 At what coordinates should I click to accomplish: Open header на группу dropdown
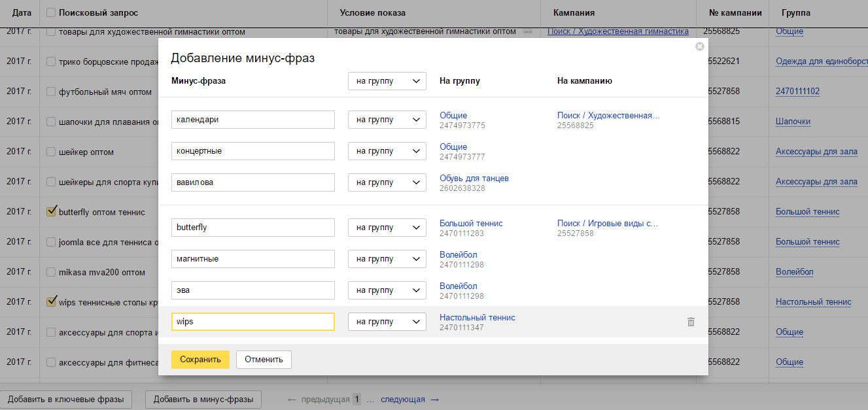[x=387, y=81]
